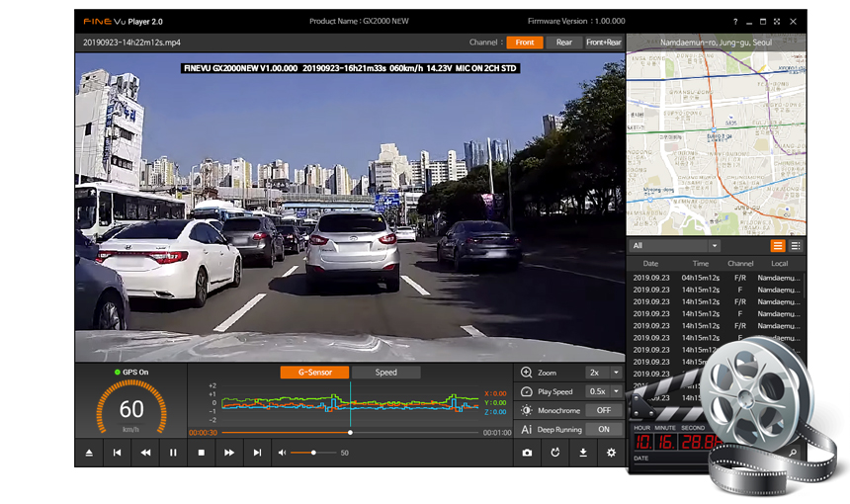
Task: Switch to the G-Sensor tab
Action: [x=314, y=373]
